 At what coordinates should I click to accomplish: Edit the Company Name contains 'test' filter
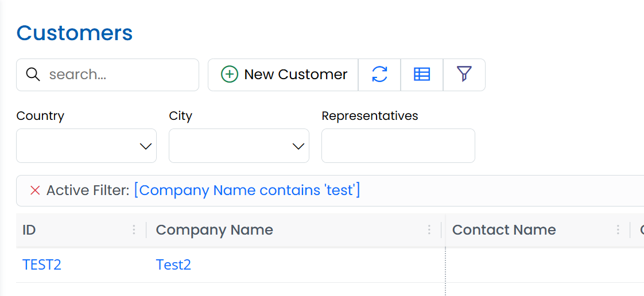[247, 190]
